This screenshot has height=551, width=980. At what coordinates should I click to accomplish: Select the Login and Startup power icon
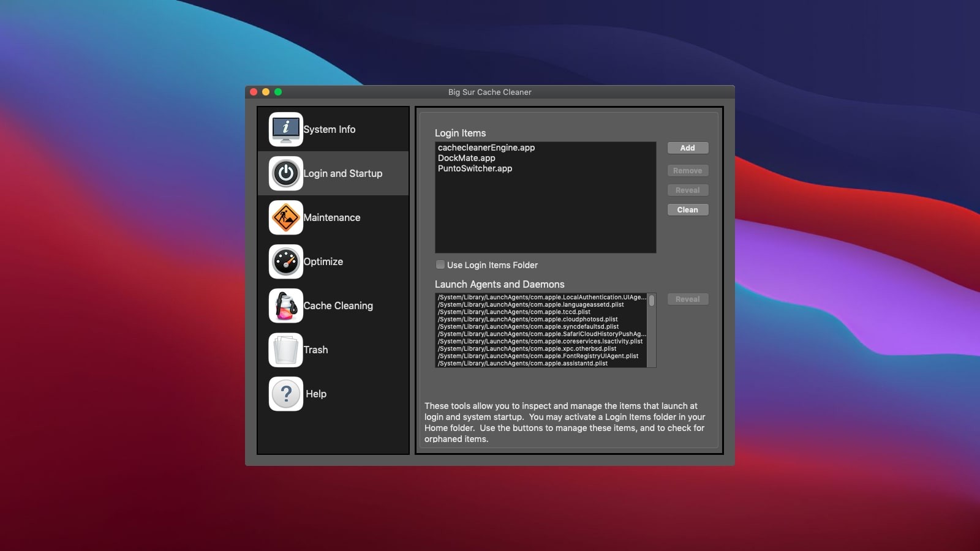[x=285, y=173]
